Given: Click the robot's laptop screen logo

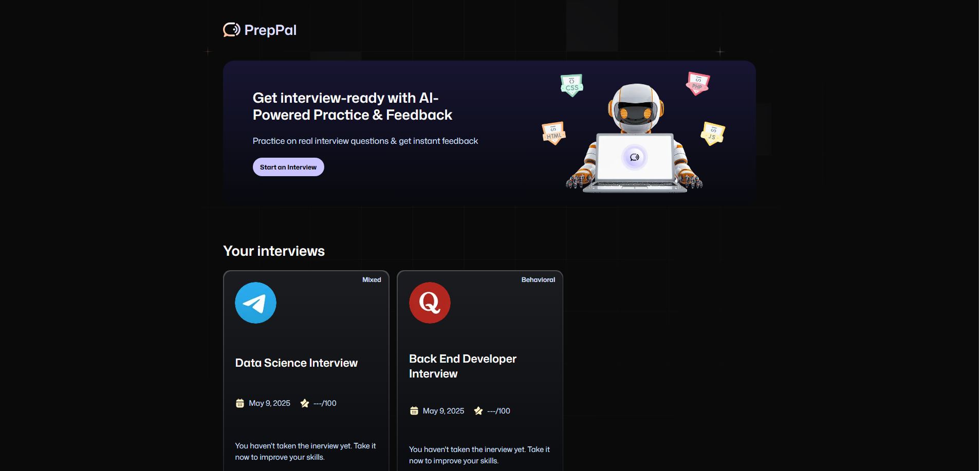Looking at the screenshot, I should (x=635, y=157).
